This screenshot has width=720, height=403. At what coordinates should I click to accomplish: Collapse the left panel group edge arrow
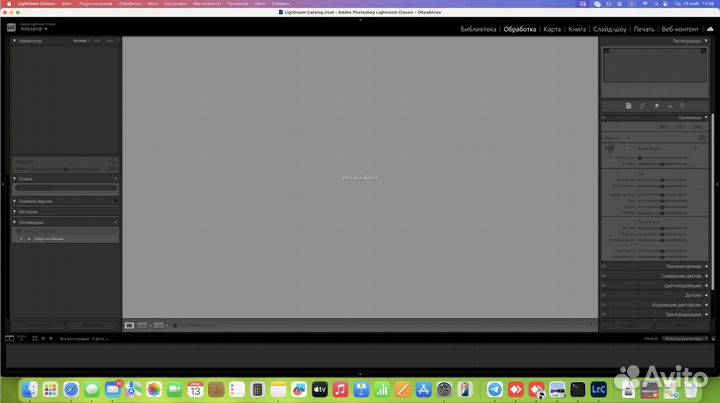pos(3,184)
